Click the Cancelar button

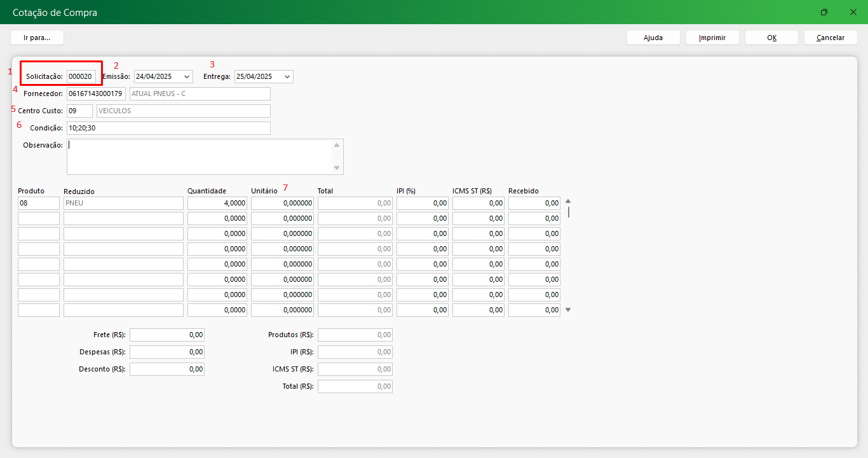831,38
